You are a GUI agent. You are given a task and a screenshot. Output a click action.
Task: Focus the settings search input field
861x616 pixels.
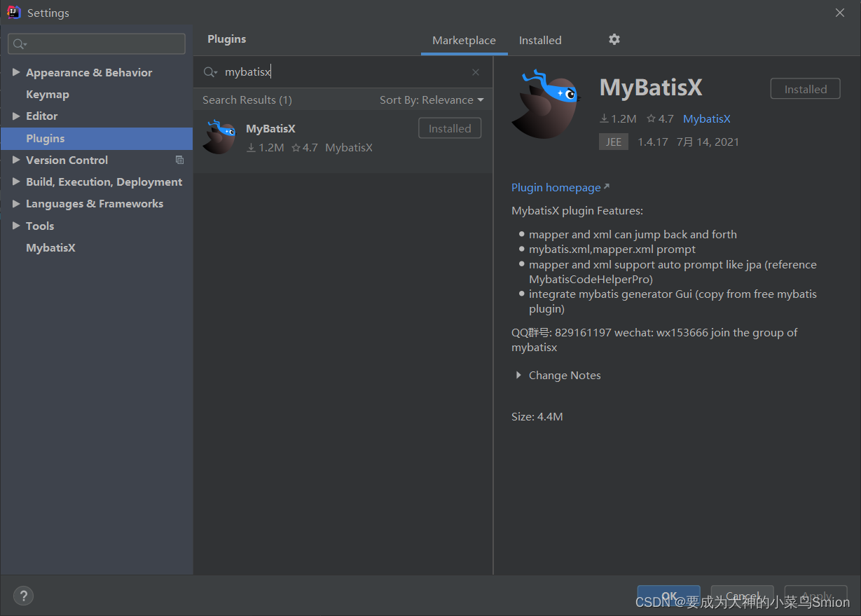pos(97,44)
